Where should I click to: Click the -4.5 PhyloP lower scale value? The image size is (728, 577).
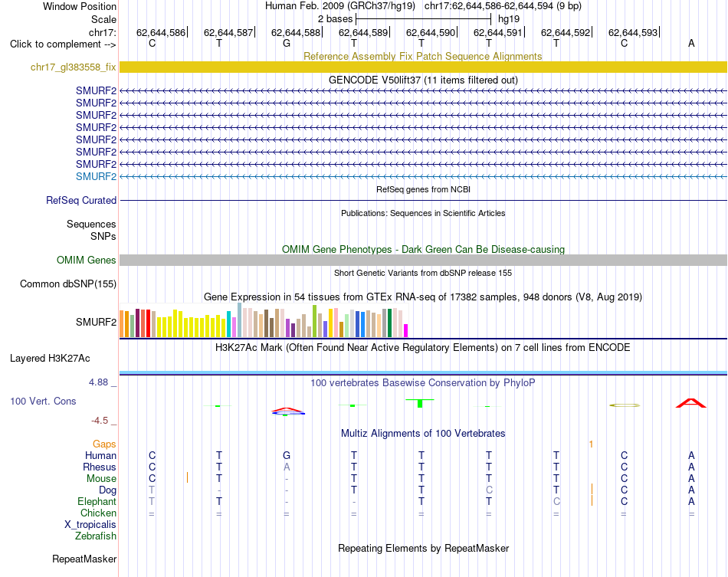100,421
